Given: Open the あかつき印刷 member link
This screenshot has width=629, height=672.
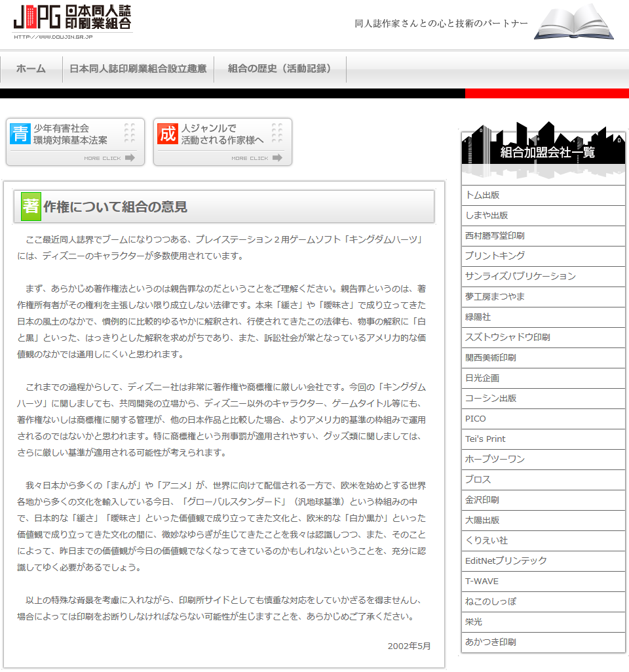Looking at the screenshot, I should point(543,642).
